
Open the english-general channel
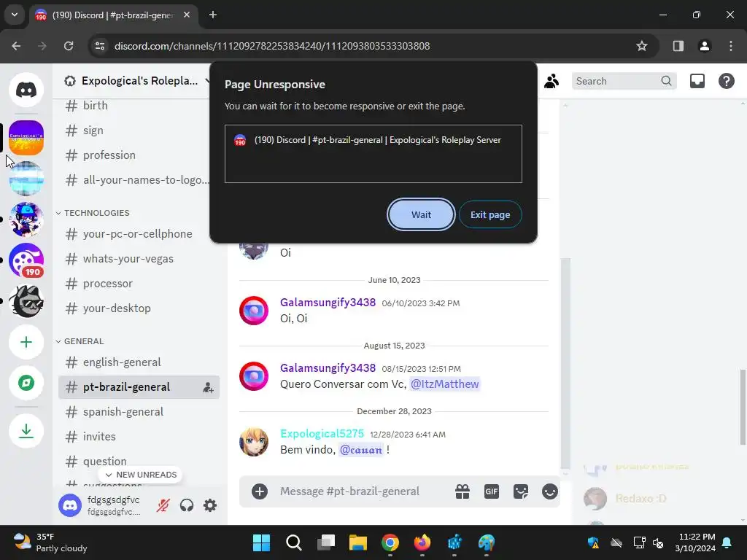[139, 362]
